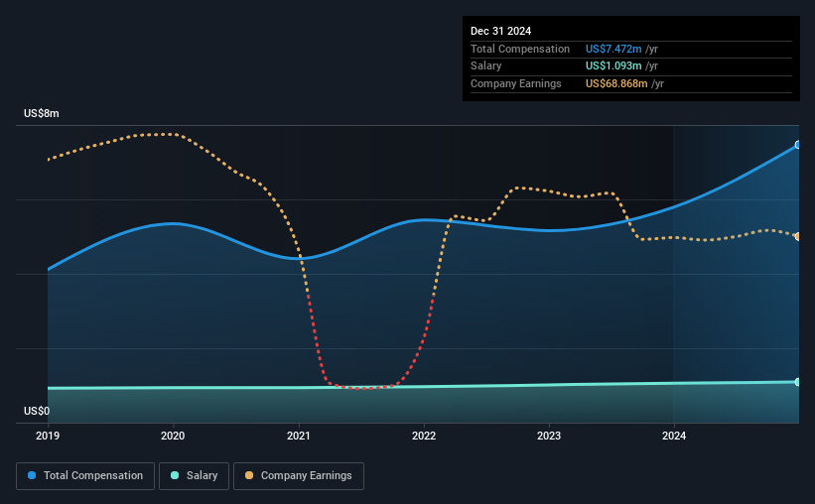Click the 2022 axis label
Viewport: 815px width, 504px height.
pos(424,436)
